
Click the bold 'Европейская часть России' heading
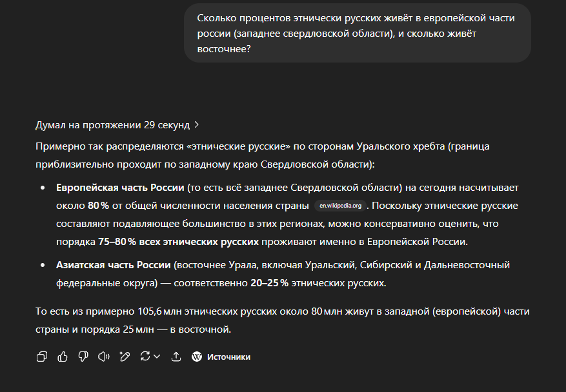[x=120, y=188]
